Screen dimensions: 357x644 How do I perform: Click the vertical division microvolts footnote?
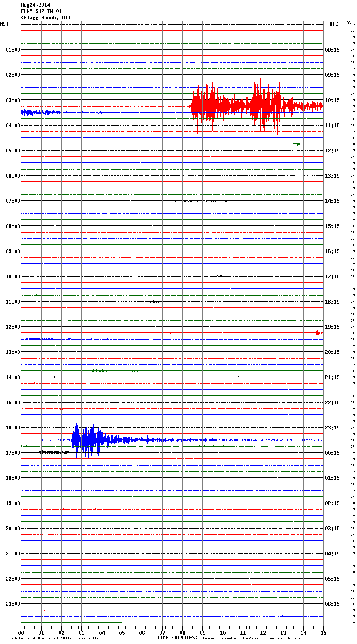(x=53, y=639)
